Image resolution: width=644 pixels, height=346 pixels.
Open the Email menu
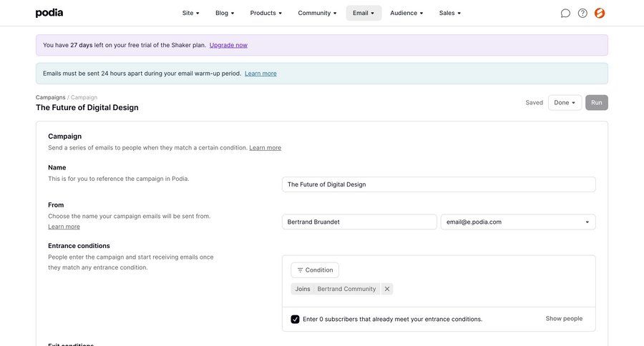click(x=364, y=13)
